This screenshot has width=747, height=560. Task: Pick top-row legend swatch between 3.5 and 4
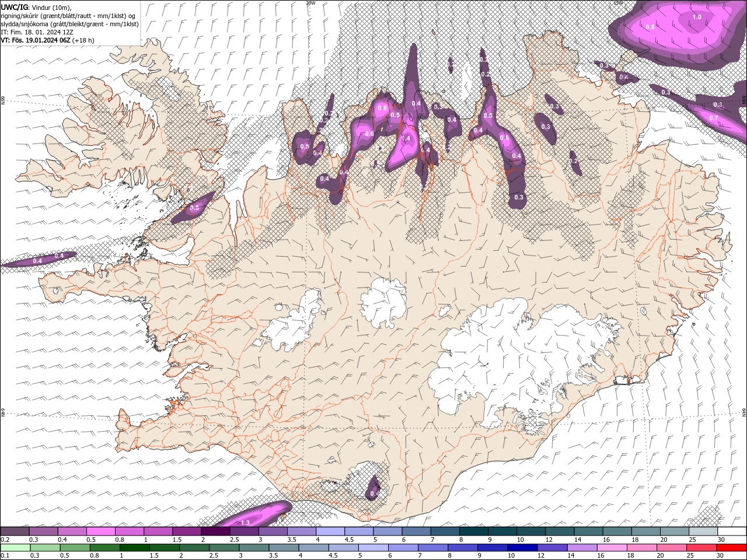pos(301,531)
